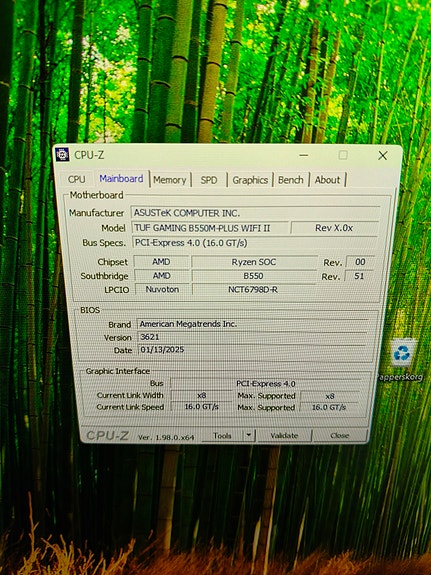Click the Close button at the bottom
The height and width of the screenshot is (575, 431).
coord(340,436)
